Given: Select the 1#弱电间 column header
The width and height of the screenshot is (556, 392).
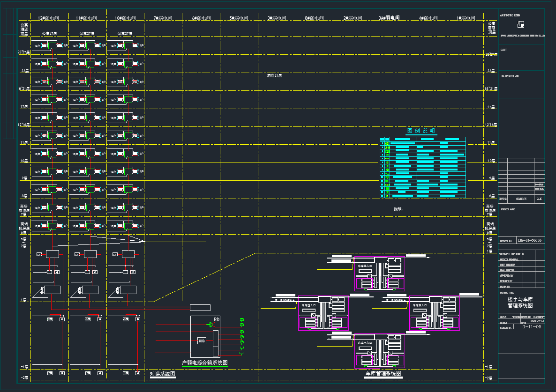Looking at the screenshot, I should point(466,18).
